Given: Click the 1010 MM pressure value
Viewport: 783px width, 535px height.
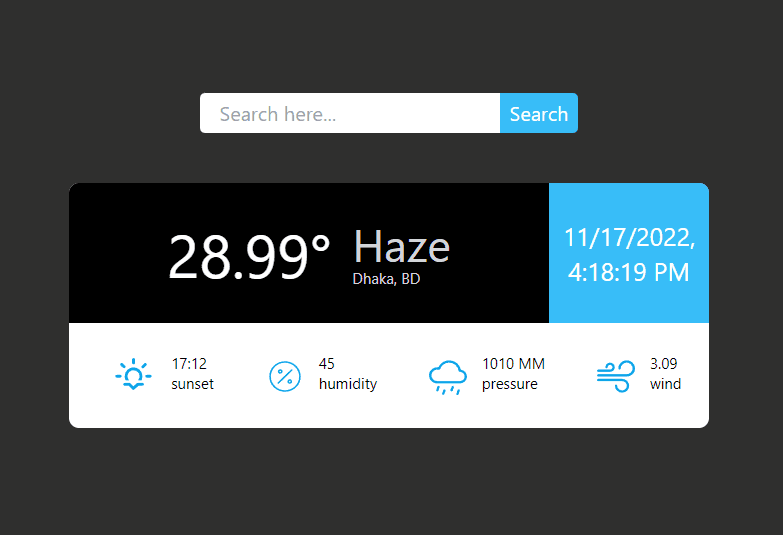Looking at the screenshot, I should 513,364.
